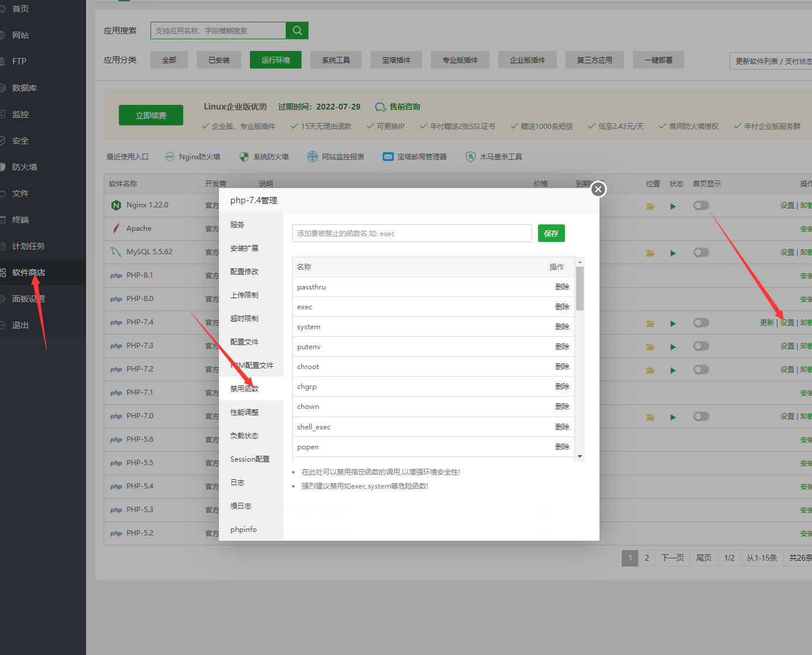Screen dimensions: 812x655
Task: Go to page 2 of software list
Action: [x=646, y=558]
